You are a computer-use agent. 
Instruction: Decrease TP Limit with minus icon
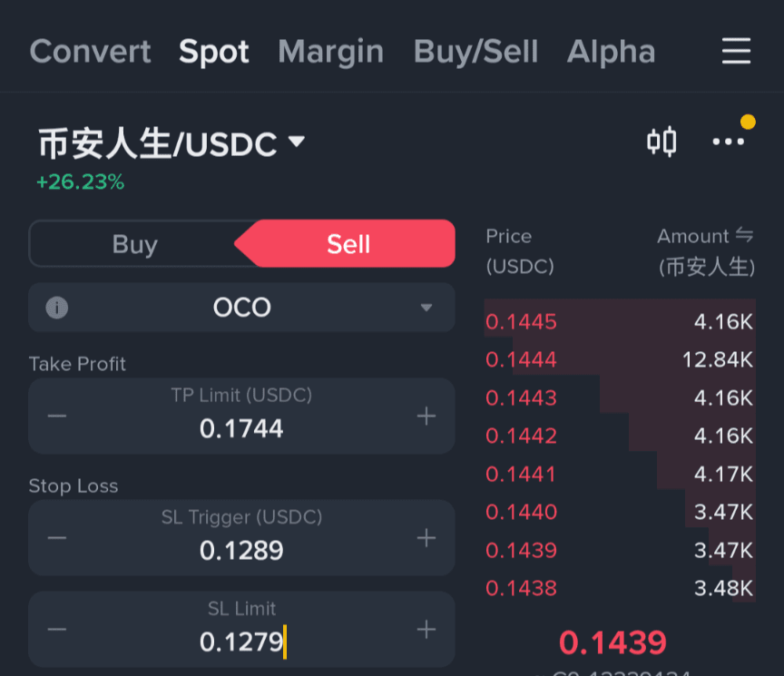tap(57, 416)
